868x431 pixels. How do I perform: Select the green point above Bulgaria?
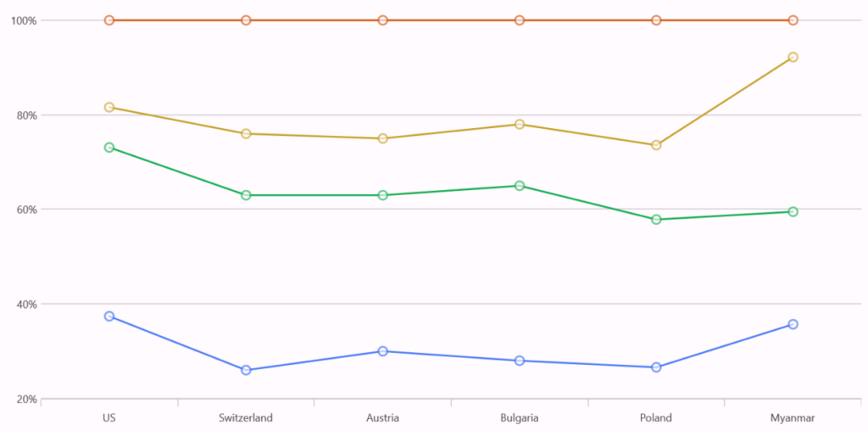coord(520,186)
